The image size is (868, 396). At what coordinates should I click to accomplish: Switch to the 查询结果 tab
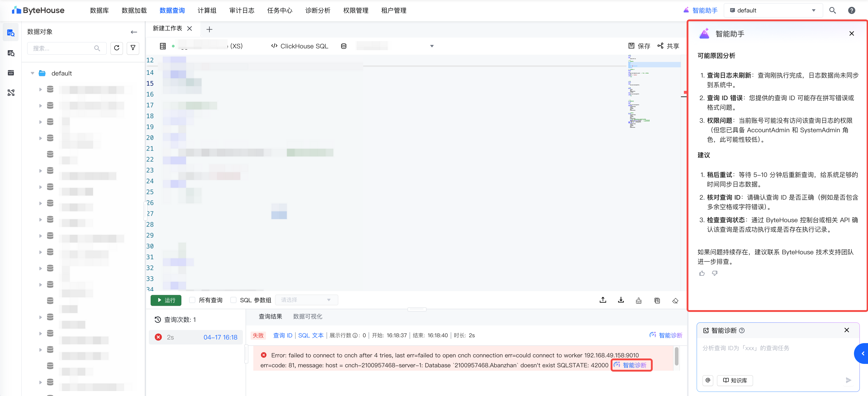pyautogui.click(x=270, y=316)
